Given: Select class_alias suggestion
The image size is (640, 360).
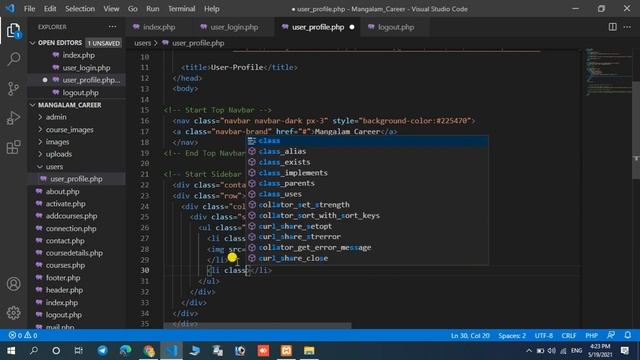Looking at the screenshot, I should [367, 151].
